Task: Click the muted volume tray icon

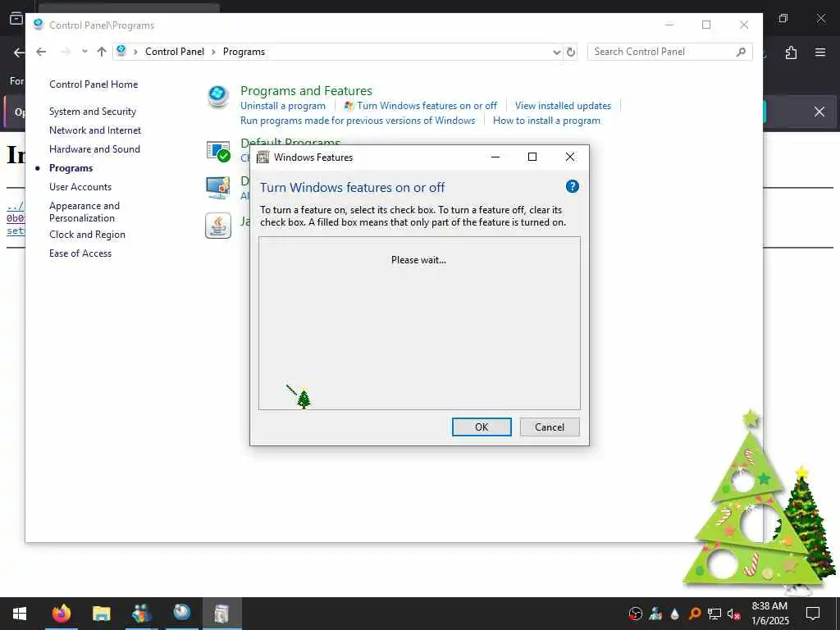Action: tap(733, 614)
